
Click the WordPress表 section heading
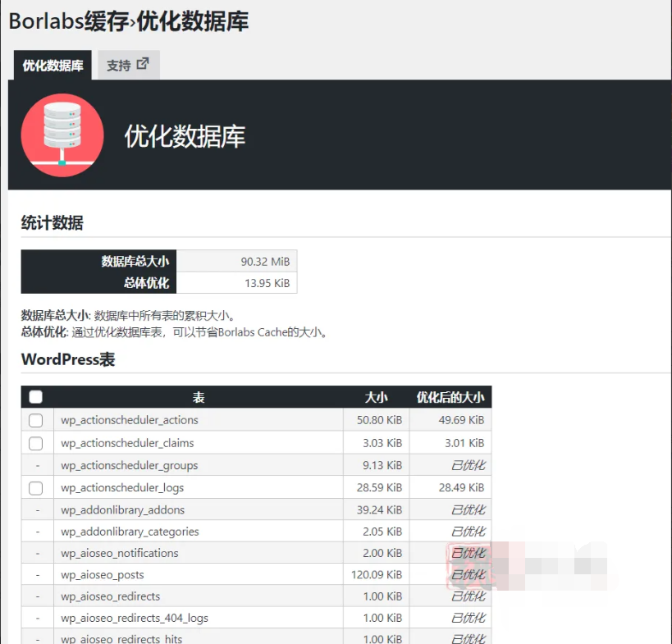[x=68, y=359]
